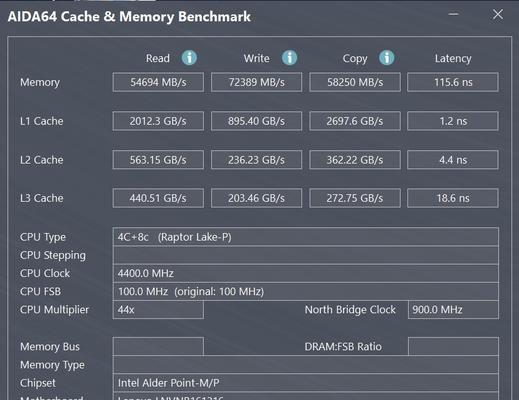The width and height of the screenshot is (519, 400).
Task: Select the Memory Read result field
Action: [158, 82]
